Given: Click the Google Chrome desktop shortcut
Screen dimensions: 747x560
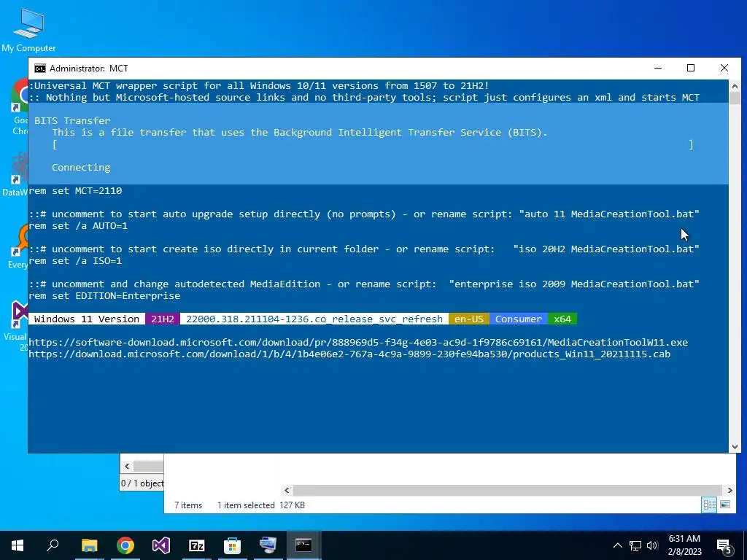Looking at the screenshot, I should (20, 108).
